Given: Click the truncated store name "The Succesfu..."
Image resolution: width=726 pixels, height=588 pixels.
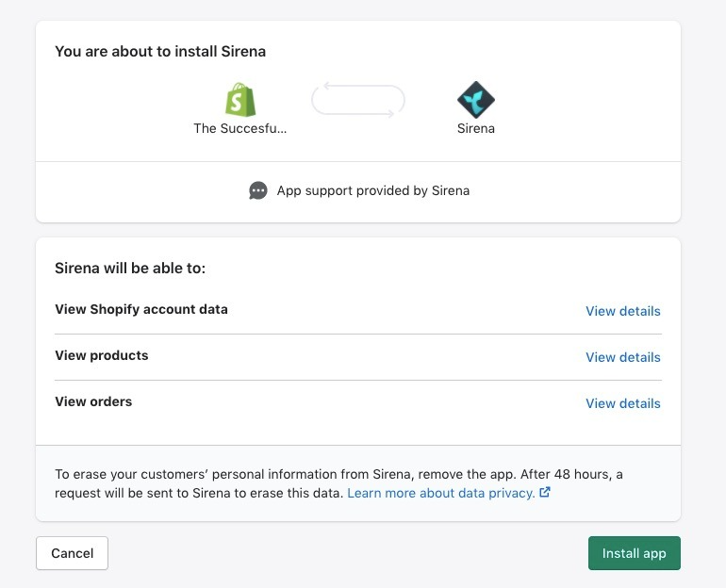Looking at the screenshot, I should pos(240,128).
